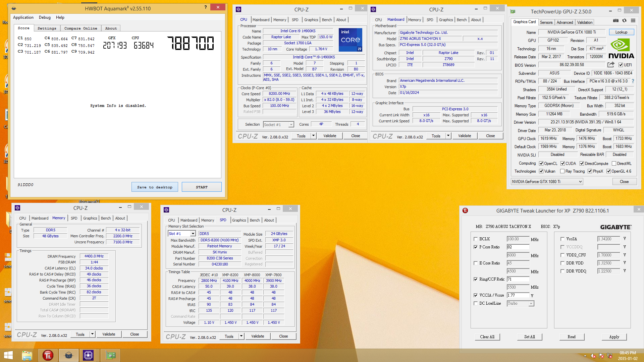Open the GPU-Z hamburger menu

point(633,20)
